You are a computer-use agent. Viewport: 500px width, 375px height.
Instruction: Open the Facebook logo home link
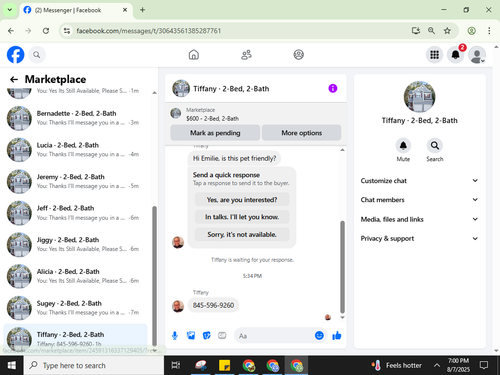pos(16,55)
